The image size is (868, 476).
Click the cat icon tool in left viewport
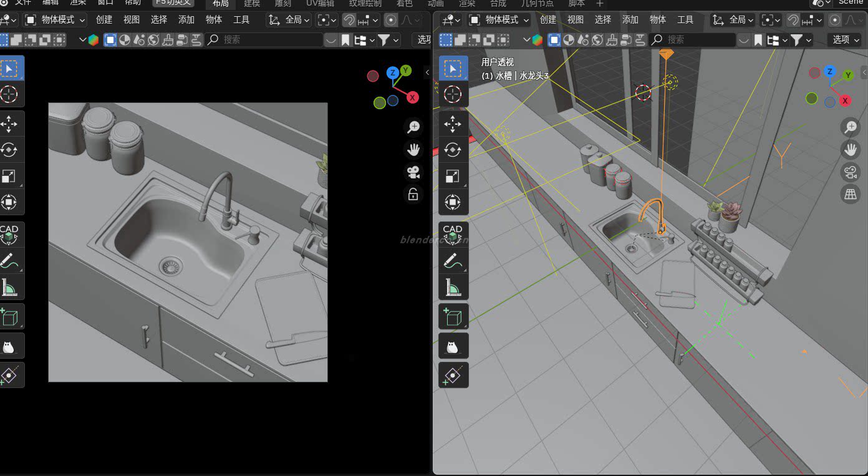[x=10, y=346]
